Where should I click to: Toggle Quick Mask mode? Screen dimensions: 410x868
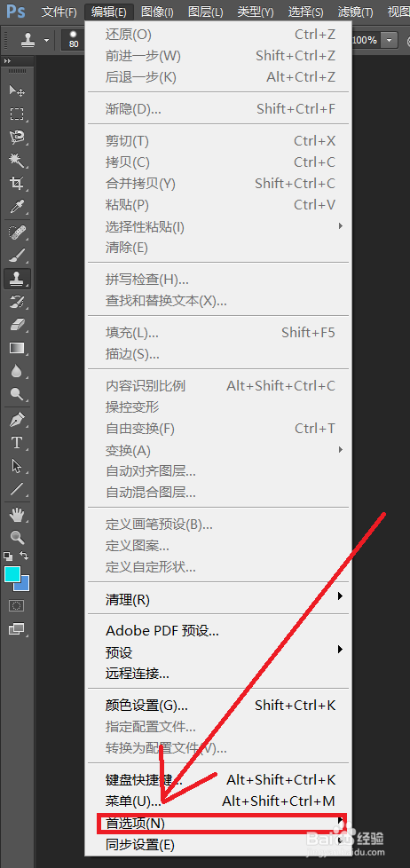(x=17, y=605)
